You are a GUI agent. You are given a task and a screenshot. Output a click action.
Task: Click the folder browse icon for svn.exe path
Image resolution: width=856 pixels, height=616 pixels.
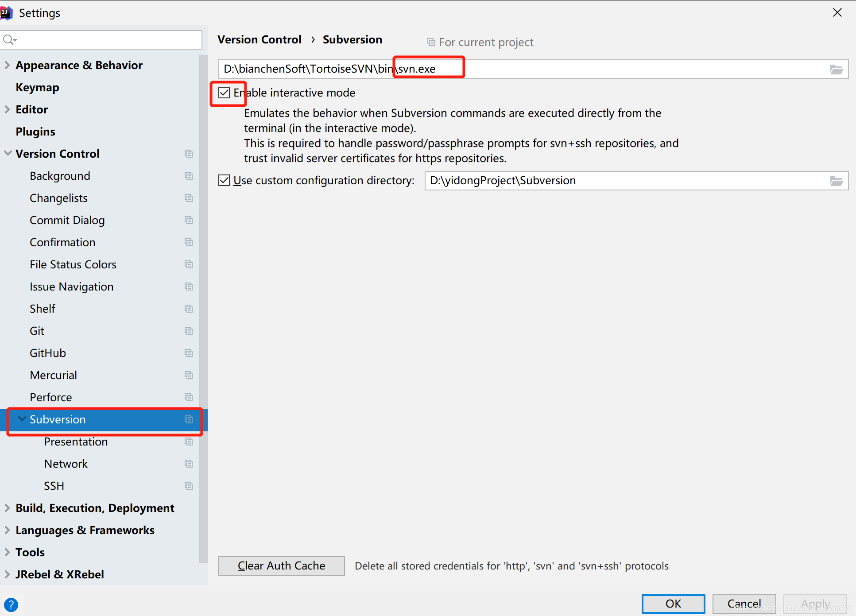pos(836,70)
